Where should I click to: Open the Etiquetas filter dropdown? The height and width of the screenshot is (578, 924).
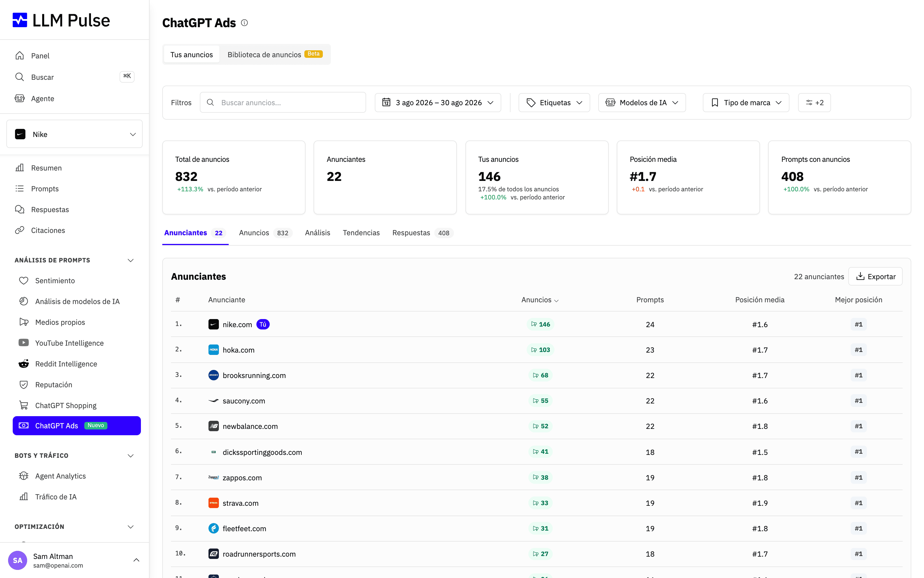(554, 102)
